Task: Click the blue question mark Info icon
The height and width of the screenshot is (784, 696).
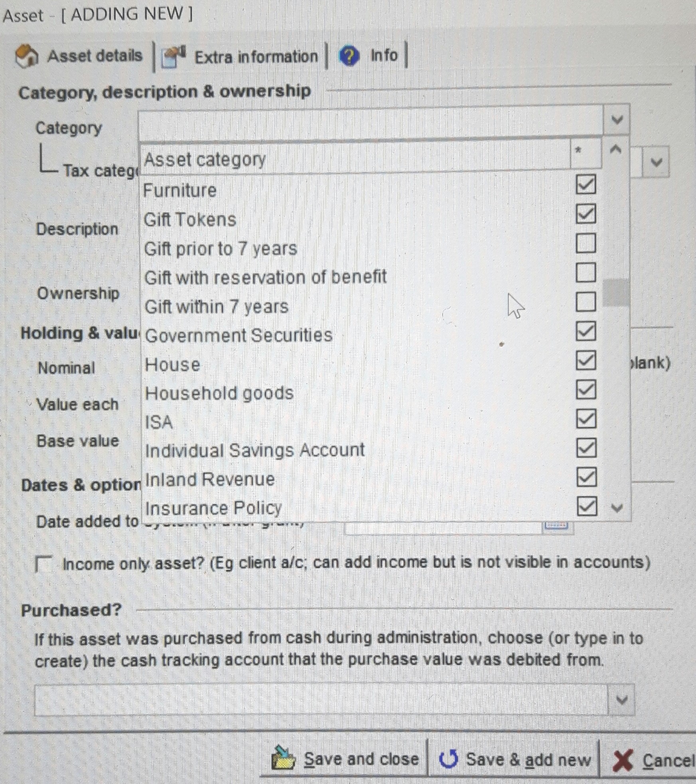Action: pos(349,56)
